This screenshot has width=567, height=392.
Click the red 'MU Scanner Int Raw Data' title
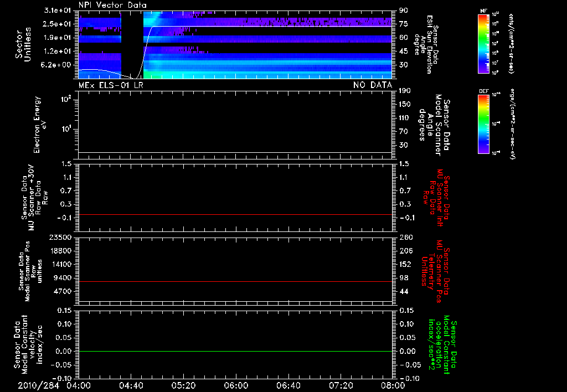click(x=436, y=198)
